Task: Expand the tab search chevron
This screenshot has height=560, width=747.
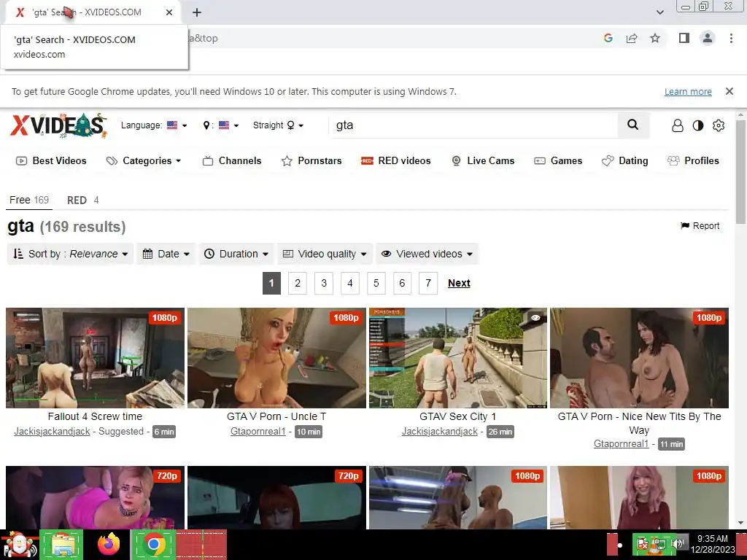Action: (x=659, y=12)
